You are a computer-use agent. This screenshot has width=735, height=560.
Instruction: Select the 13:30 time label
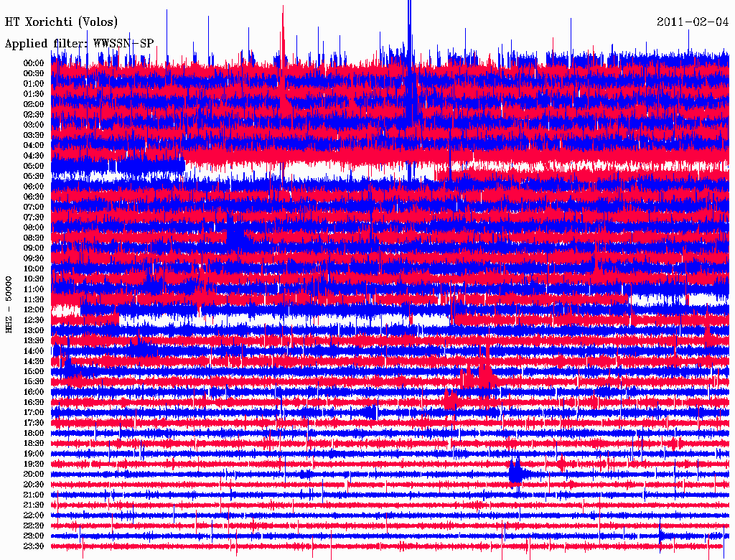(34, 341)
